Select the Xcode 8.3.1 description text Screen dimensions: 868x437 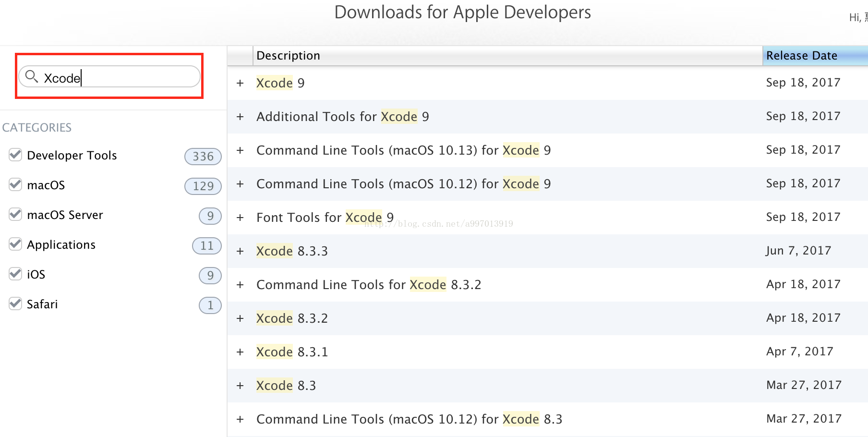292,352
